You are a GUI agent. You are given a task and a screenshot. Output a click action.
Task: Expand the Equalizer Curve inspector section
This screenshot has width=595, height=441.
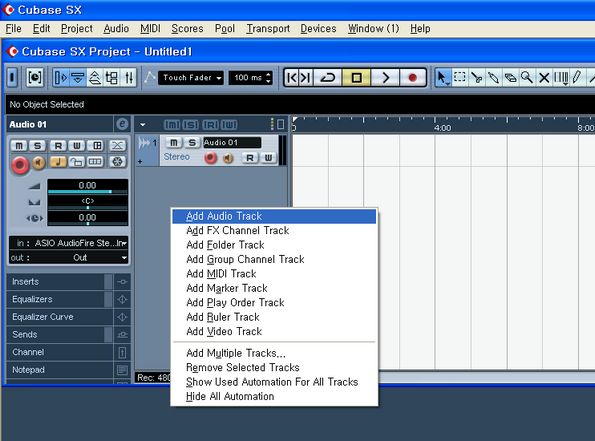pyautogui.click(x=60, y=317)
